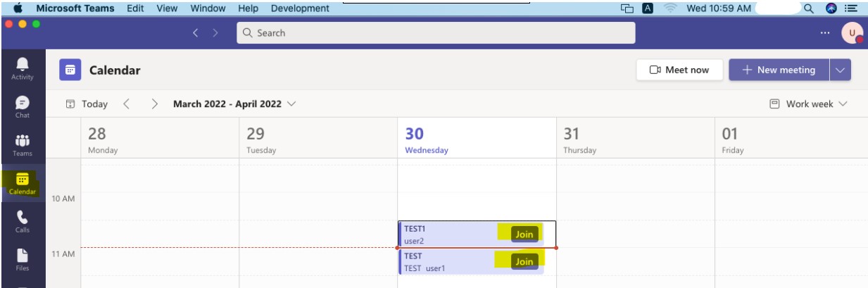
Task: Open the Window menu
Action: point(208,8)
